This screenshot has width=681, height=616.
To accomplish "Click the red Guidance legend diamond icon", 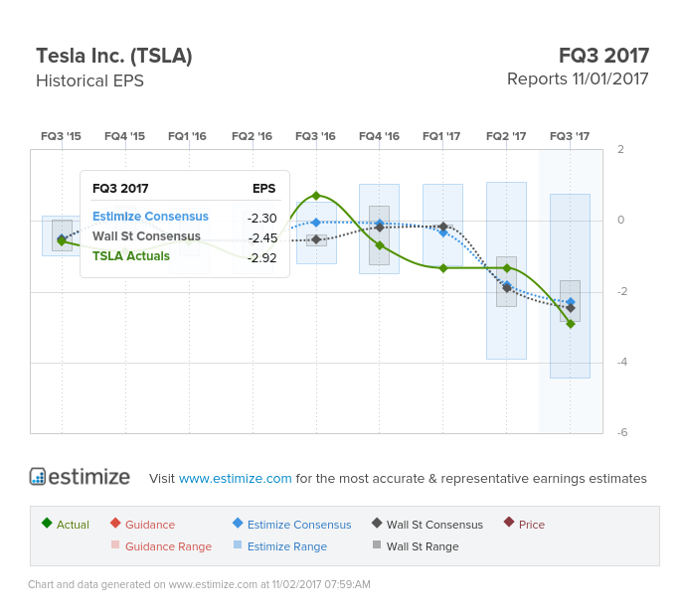I will pos(115,524).
